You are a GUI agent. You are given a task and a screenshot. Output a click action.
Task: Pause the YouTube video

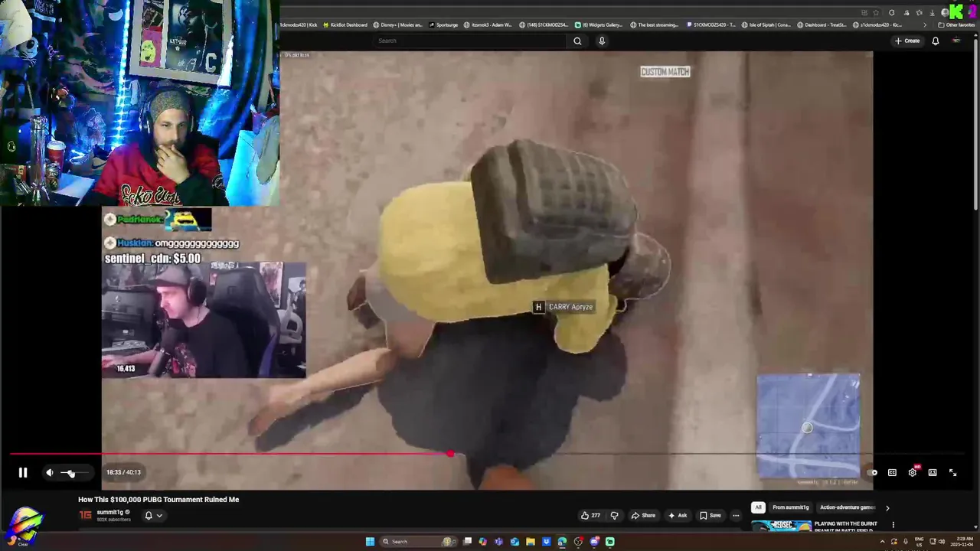(x=23, y=472)
